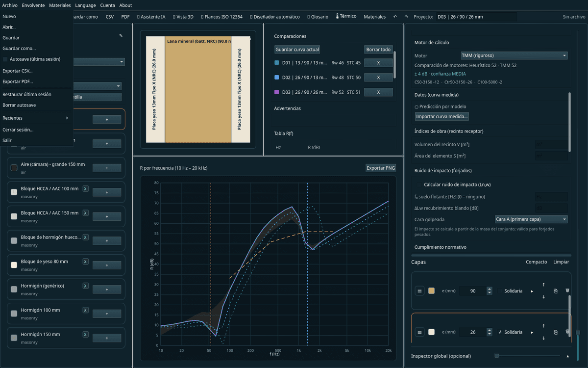Expand the Recientes submenu

pyautogui.click(x=37, y=118)
